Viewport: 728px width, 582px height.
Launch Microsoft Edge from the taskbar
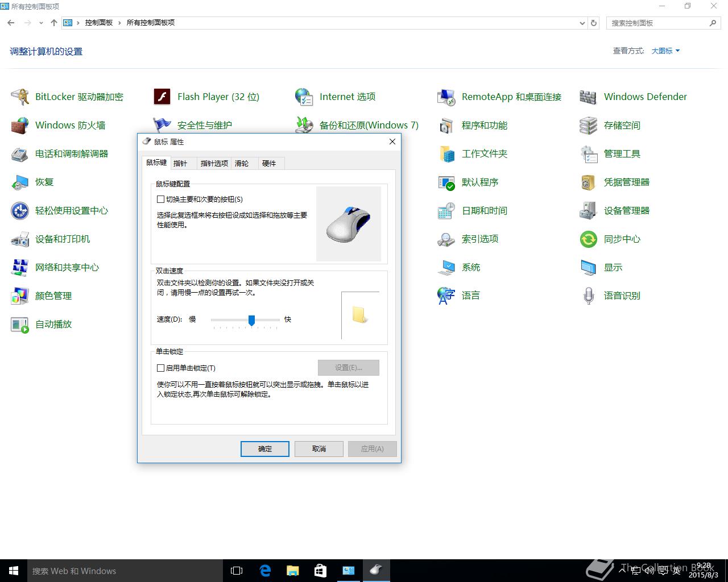pyautogui.click(x=265, y=571)
